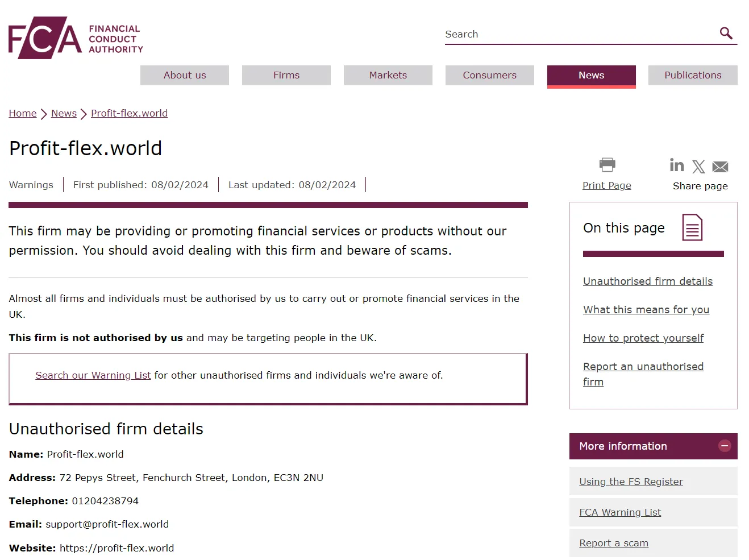Share page on X

[698, 167]
